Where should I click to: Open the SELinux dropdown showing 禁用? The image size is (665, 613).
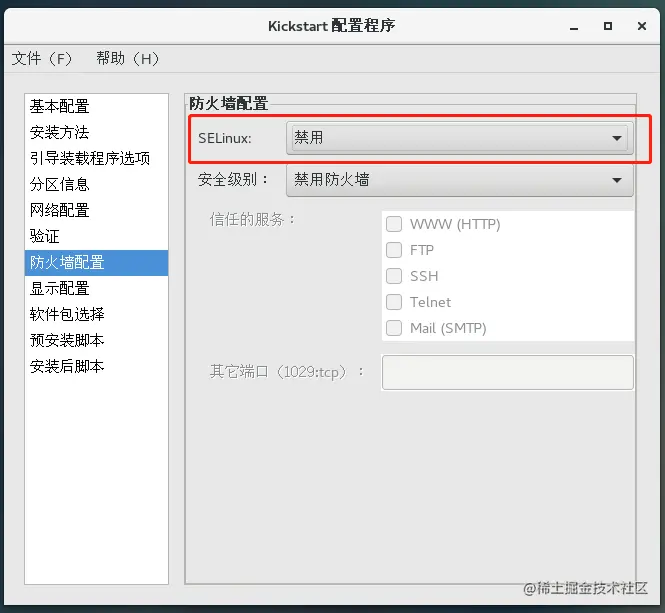[x=460, y=138]
